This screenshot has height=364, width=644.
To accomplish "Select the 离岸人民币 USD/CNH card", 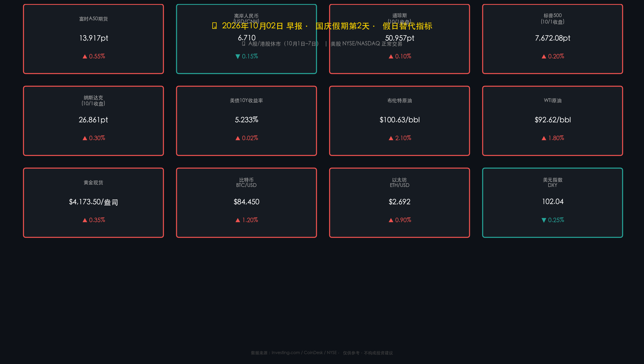I will pyautogui.click(x=246, y=39).
